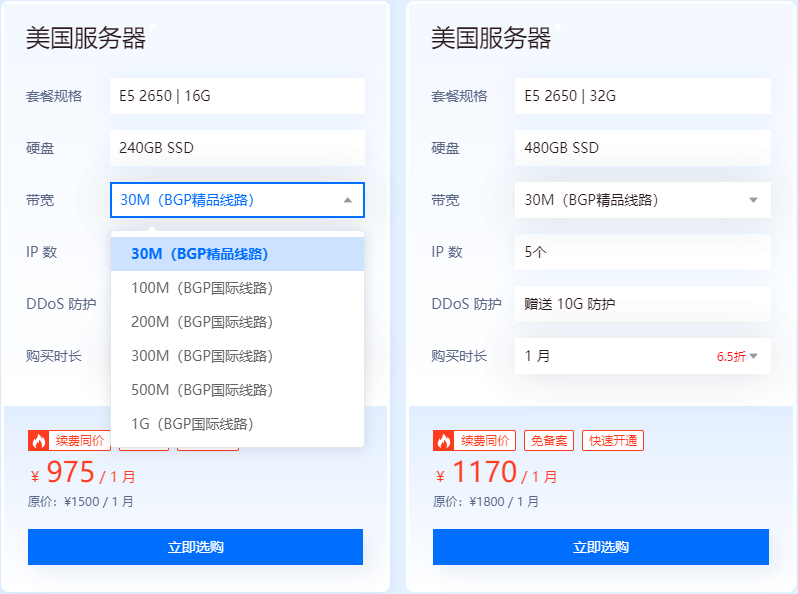The width and height of the screenshot is (798, 594).
Task: Click the 240GB SSD disk field
Action: 237,148
